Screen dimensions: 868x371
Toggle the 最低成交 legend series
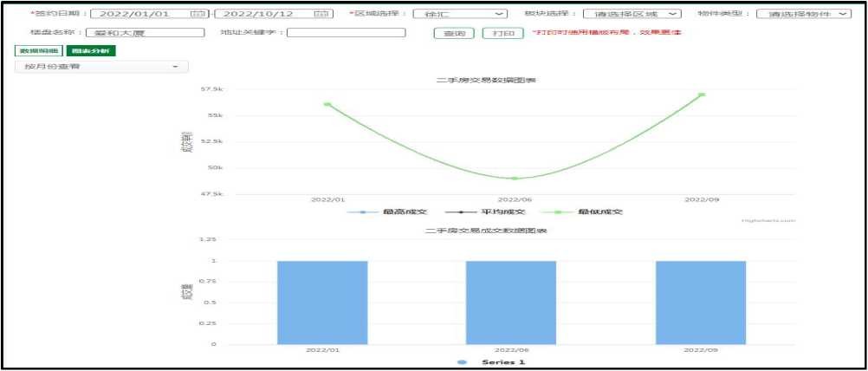coord(581,212)
